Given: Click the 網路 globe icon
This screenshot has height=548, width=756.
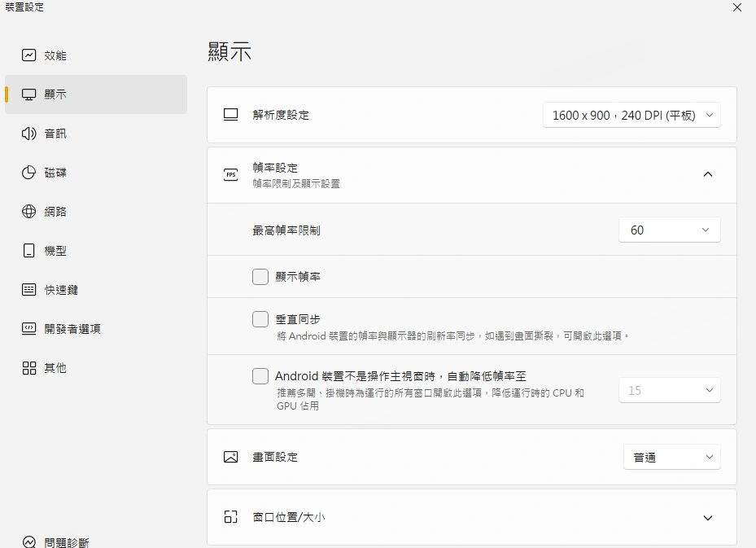Looking at the screenshot, I should click(29, 211).
